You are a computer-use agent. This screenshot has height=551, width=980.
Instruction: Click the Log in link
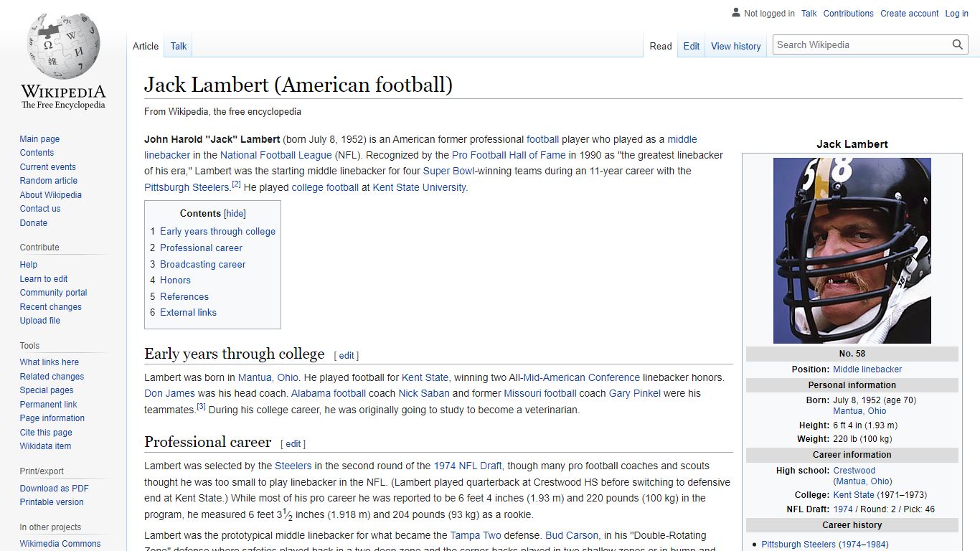click(x=956, y=13)
